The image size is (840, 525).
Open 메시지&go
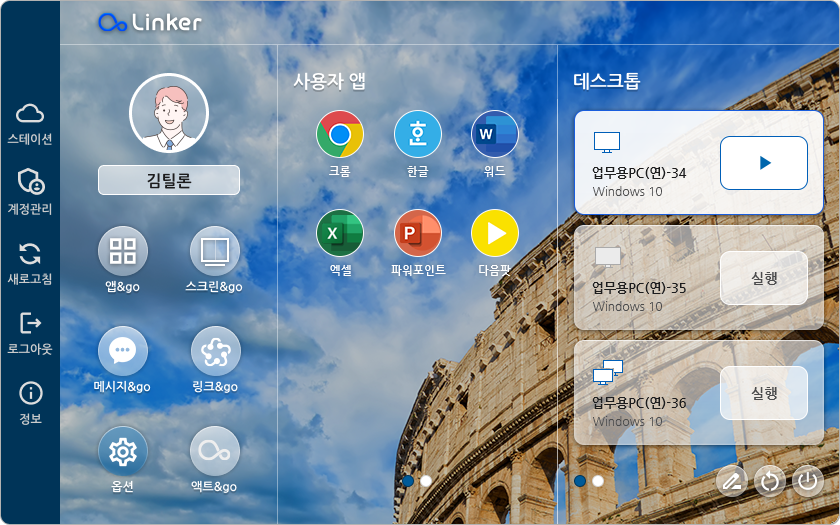(123, 351)
